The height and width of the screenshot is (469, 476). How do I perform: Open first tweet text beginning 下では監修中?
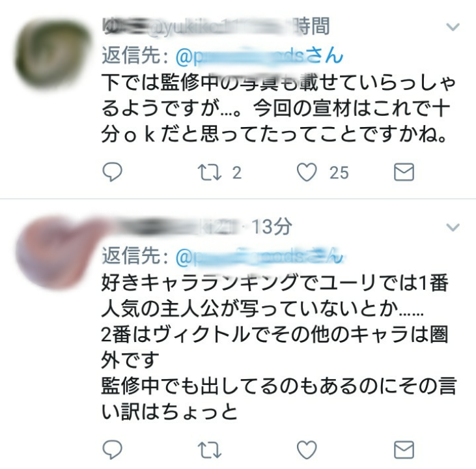coord(278,108)
